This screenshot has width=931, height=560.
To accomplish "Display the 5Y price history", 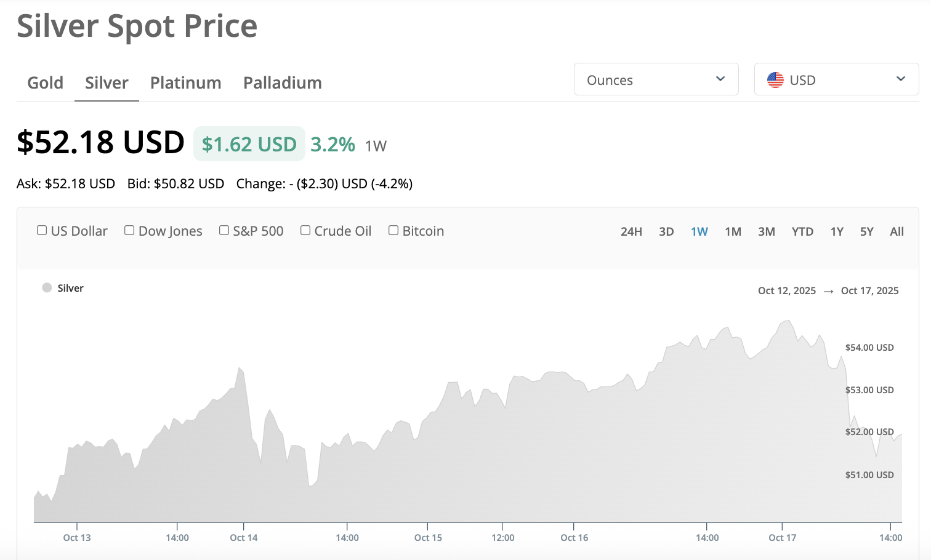I will click(866, 231).
